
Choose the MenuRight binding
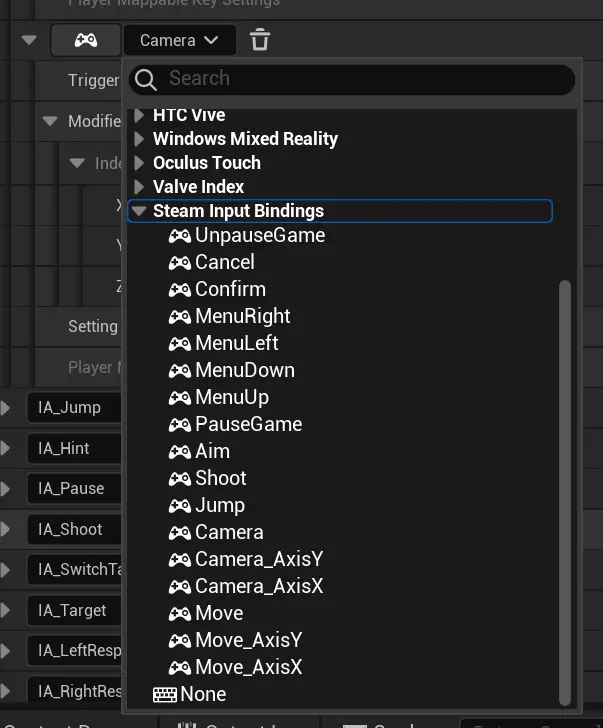point(242,316)
